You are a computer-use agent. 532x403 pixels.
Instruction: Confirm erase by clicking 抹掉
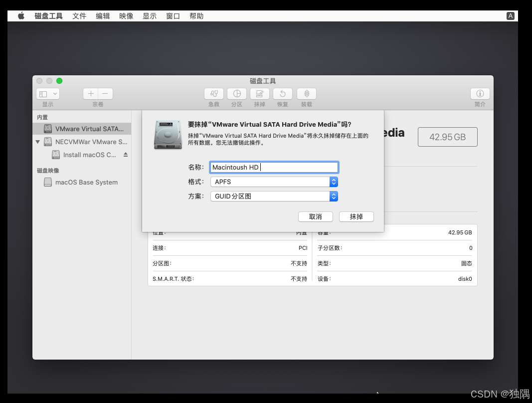tap(356, 216)
